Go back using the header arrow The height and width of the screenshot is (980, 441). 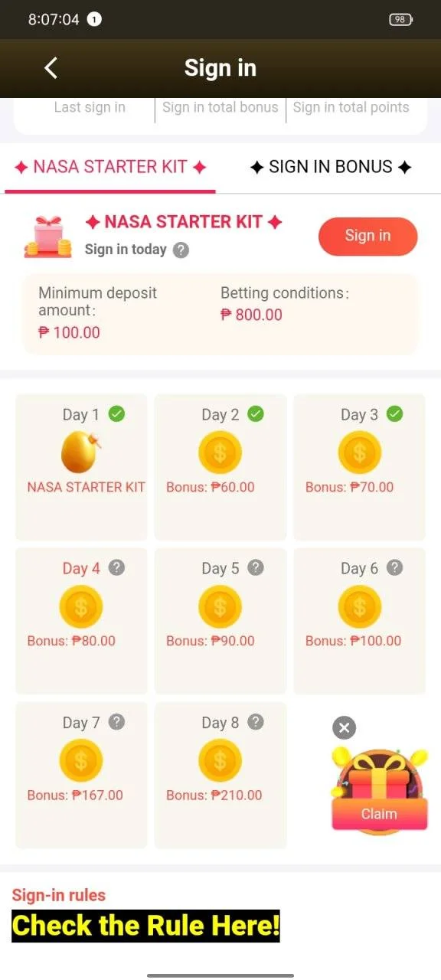pyautogui.click(x=51, y=68)
